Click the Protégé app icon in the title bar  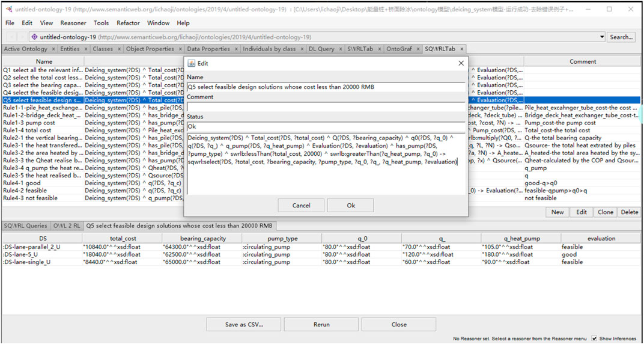click(x=9, y=9)
